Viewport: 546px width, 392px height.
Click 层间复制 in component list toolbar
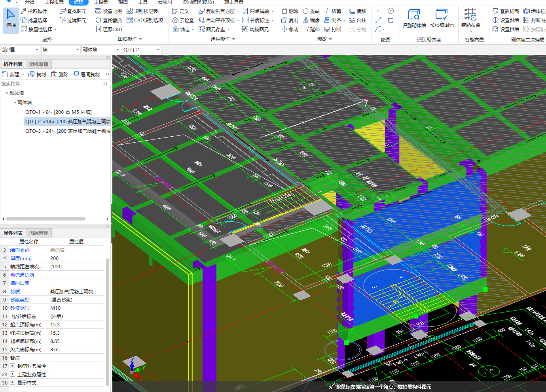[x=86, y=74]
